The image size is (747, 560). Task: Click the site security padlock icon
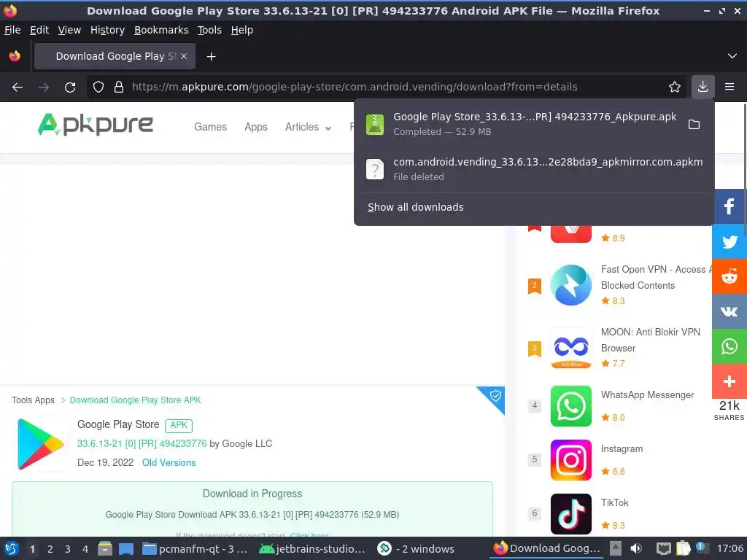click(x=119, y=87)
